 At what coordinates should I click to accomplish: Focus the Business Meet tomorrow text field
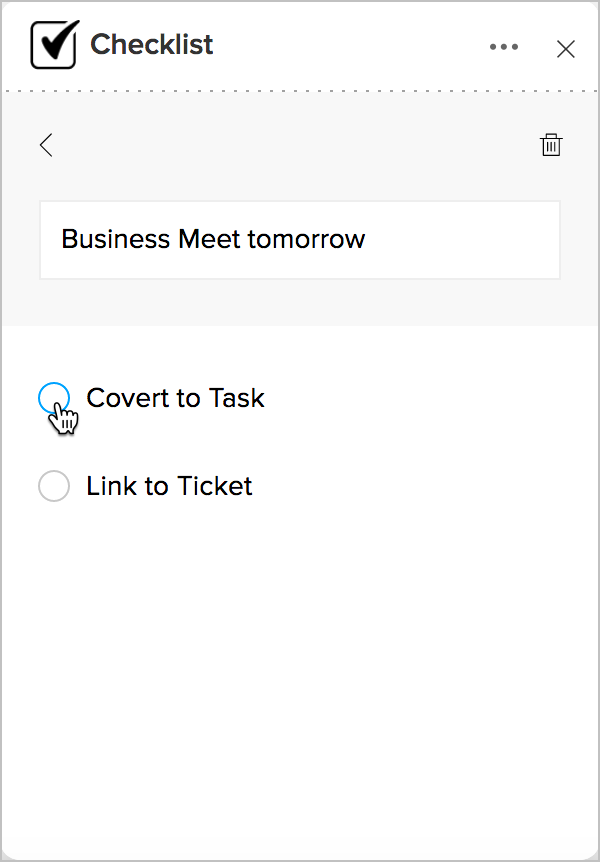pyautogui.click(x=299, y=240)
